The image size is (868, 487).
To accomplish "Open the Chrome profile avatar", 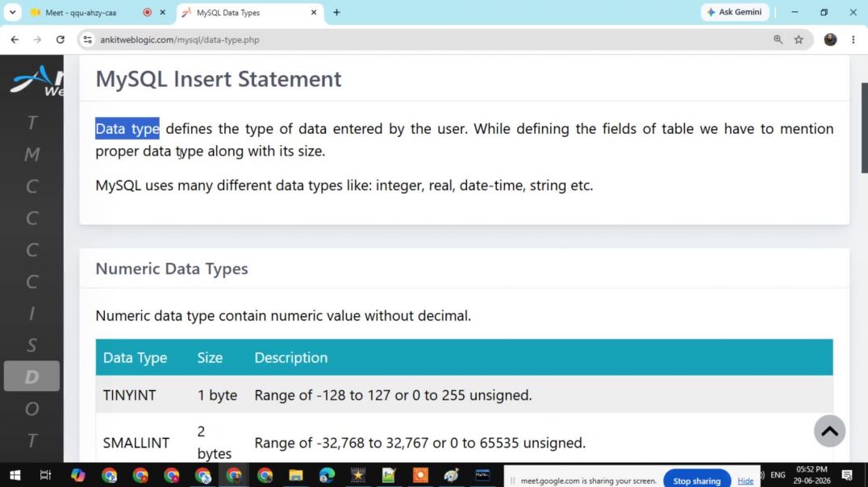I will click(830, 40).
